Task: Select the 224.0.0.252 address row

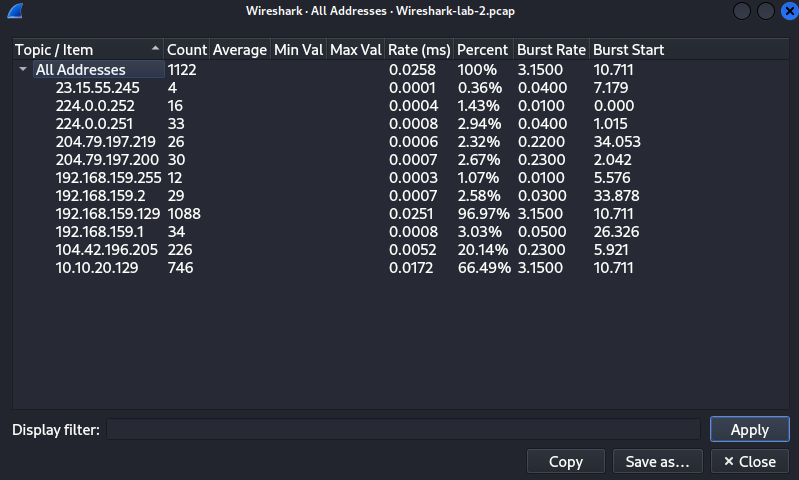Action: [401, 105]
